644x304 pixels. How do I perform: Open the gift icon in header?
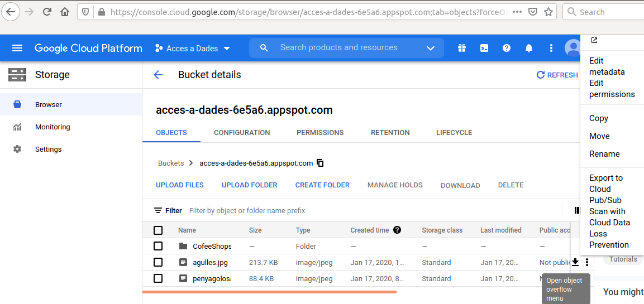pos(461,48)
